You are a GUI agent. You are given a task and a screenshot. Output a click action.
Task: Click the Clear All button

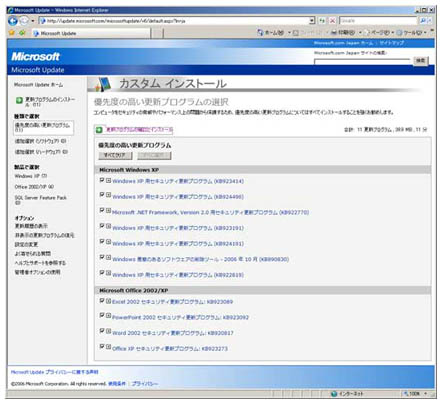tap(115, 155)
